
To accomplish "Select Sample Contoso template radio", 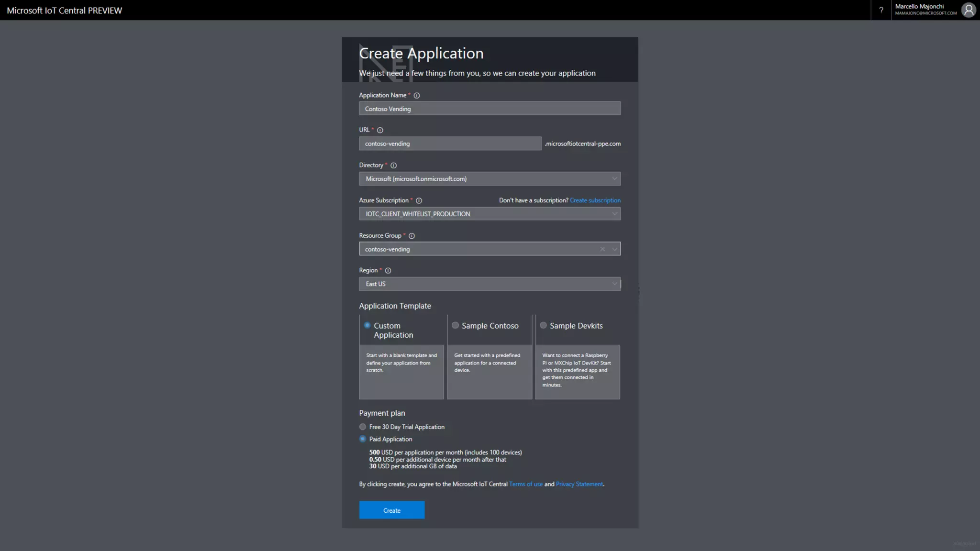I will 455,325.
